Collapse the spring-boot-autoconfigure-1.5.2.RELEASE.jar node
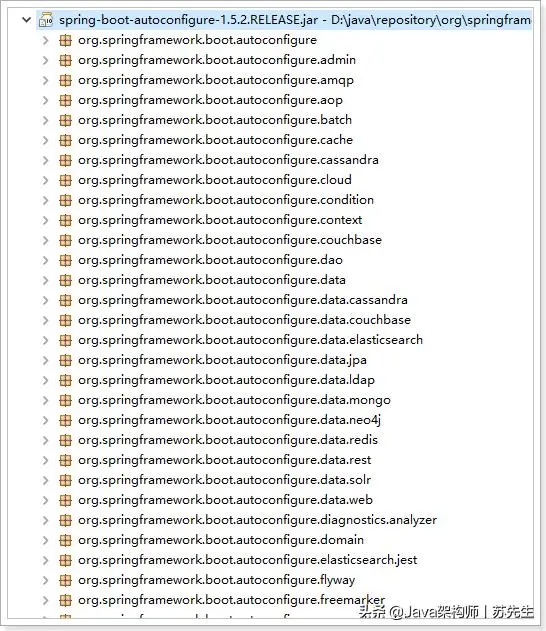The image size is (546, 631). [27, 19]
